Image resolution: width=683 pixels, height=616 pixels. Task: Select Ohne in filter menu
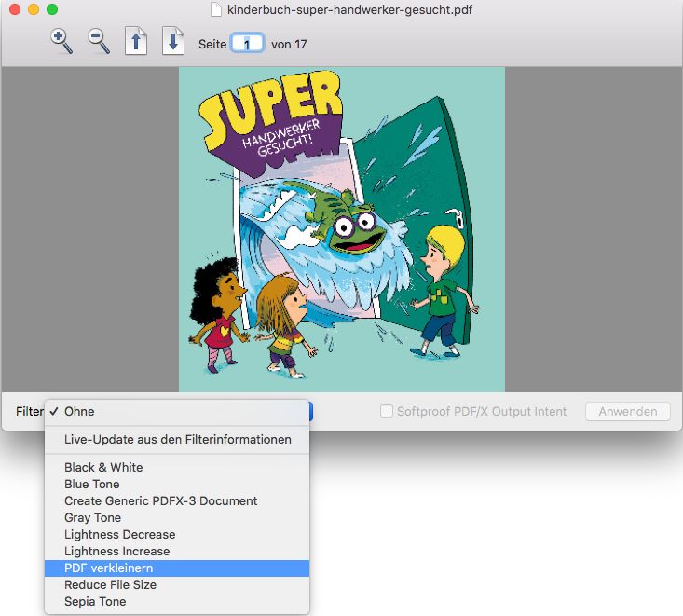177,412
